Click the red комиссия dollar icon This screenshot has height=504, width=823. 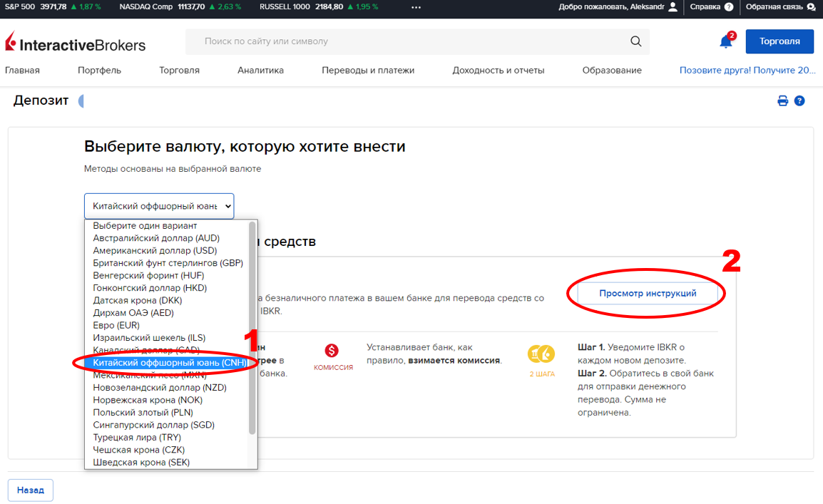[x=331, y=351]
